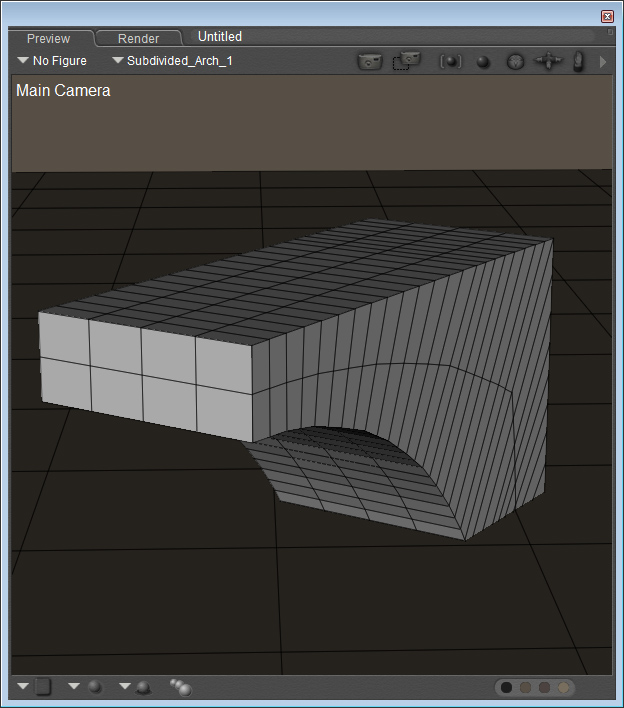Click the vertical capsule icon in top toolbar
This screenshot has width=624, height=708.
point(578,61)
